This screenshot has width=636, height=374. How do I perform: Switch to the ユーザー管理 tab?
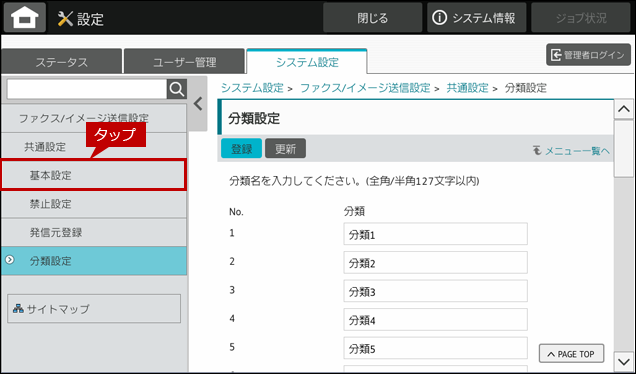tap(184, 62)
